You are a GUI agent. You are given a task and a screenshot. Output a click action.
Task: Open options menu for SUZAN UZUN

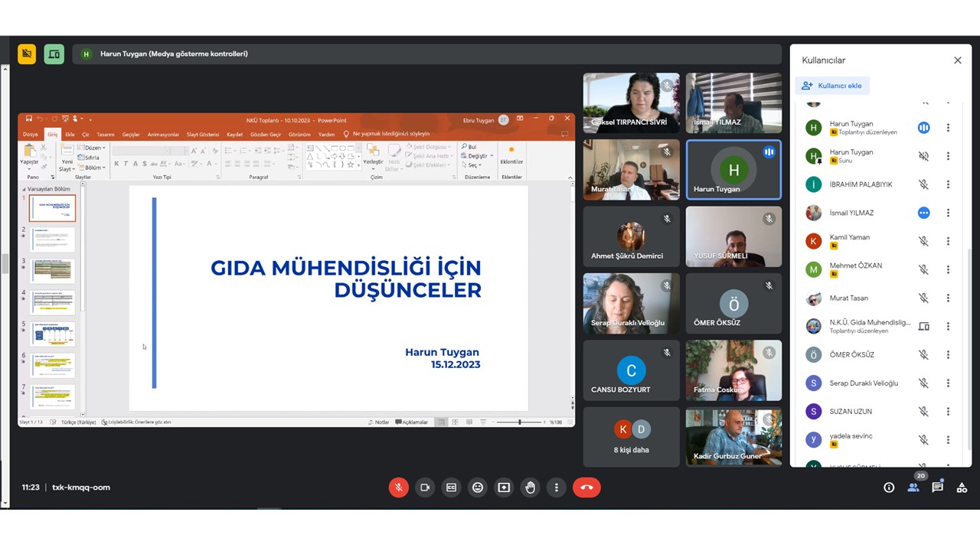948,412
